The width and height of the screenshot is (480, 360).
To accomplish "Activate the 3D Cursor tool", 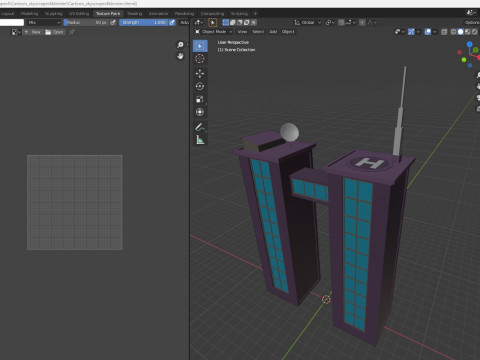I will (x=200, y=59).
